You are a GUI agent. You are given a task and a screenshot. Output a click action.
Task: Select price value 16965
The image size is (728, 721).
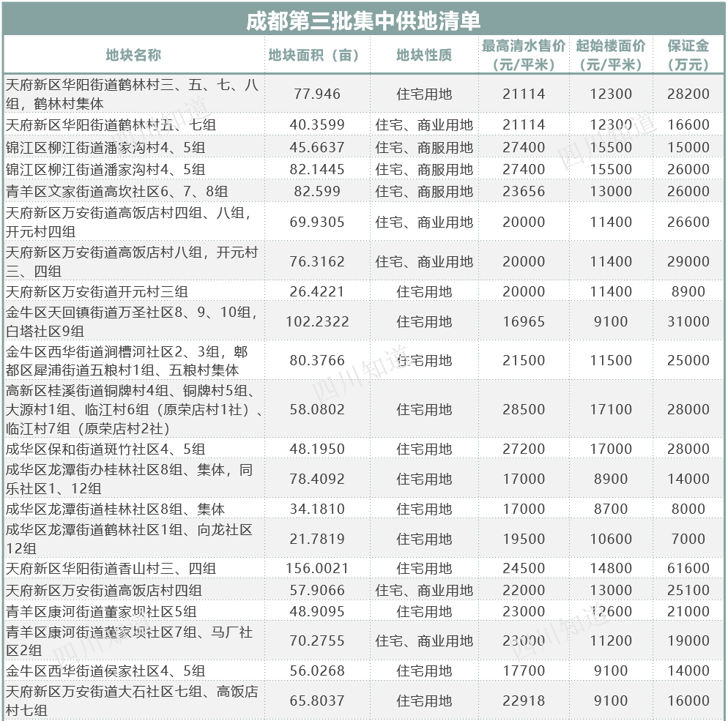[524, 321]
